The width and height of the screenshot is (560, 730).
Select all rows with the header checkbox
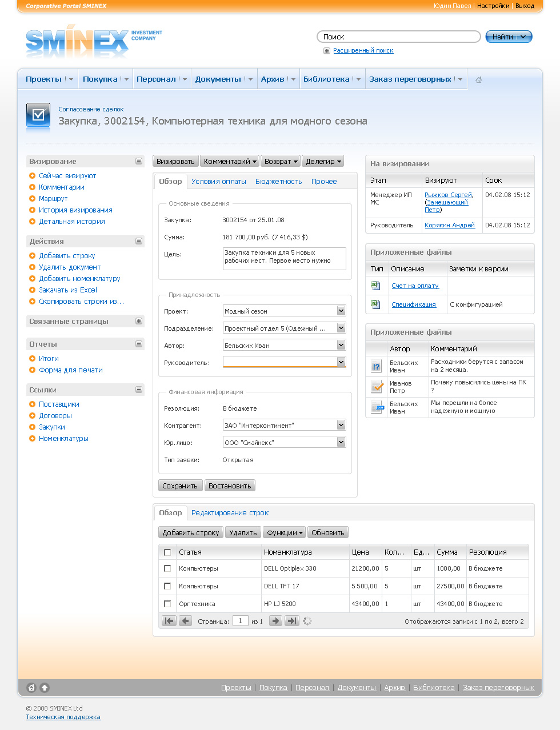(167, 551)
